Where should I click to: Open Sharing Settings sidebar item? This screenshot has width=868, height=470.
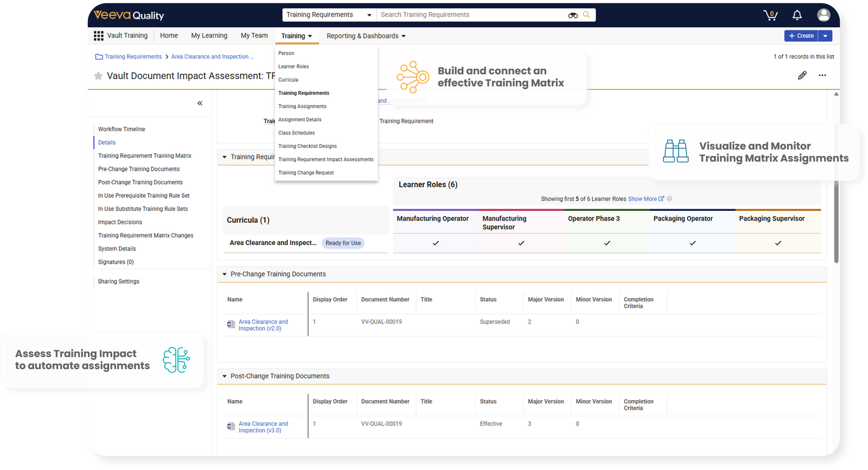pos(119,282)
